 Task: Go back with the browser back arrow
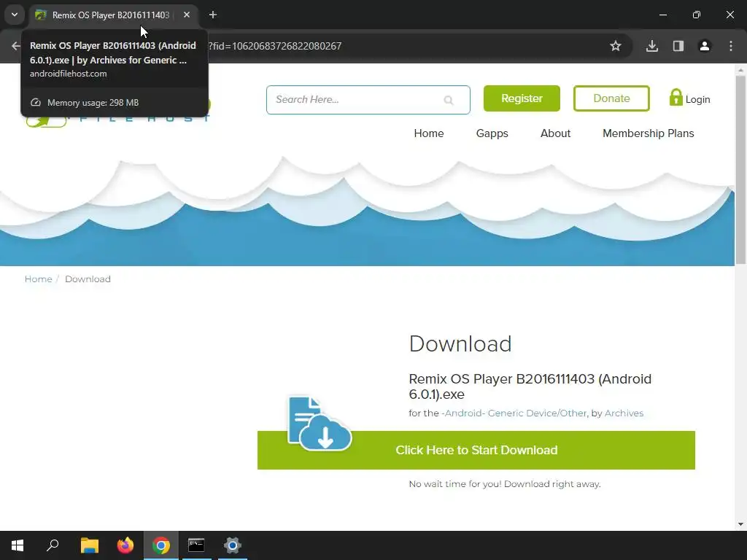(16, 46)
